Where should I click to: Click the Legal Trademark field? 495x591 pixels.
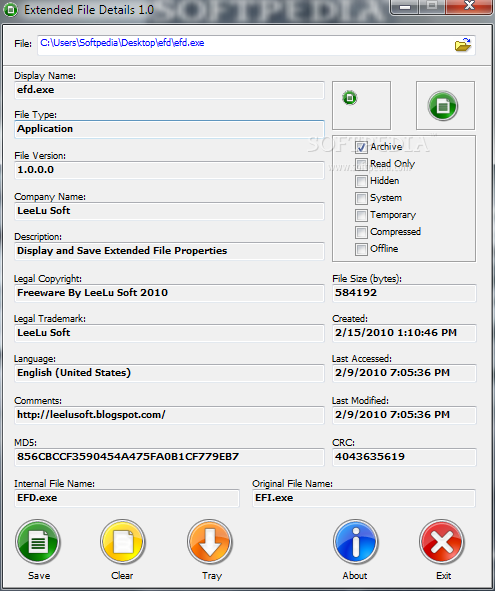pos(169,333)
